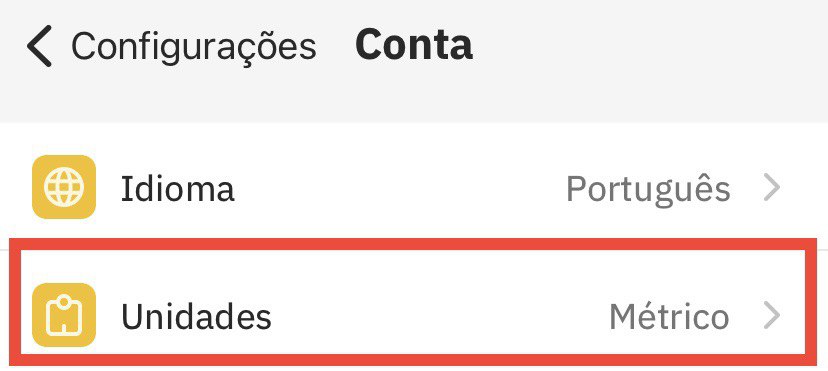The image size is (828, 371).
Task: Tap the yellow tile behind the globe
Action: pos(64,187)
